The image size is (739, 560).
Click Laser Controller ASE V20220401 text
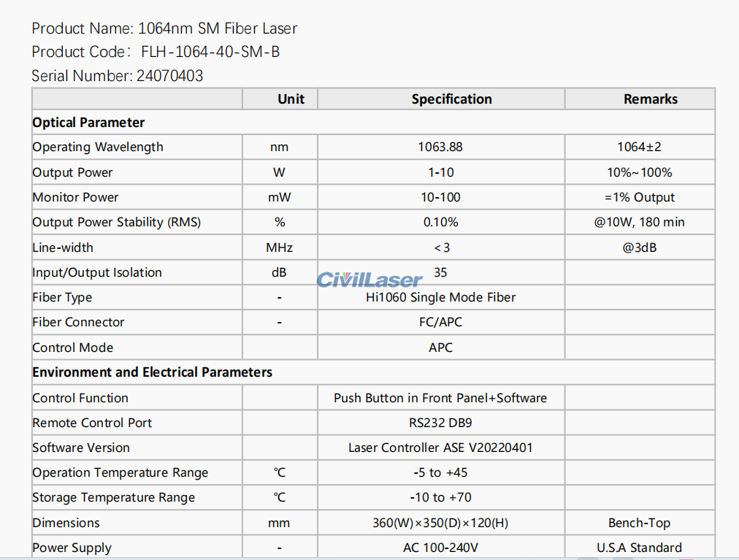point(440,448)
